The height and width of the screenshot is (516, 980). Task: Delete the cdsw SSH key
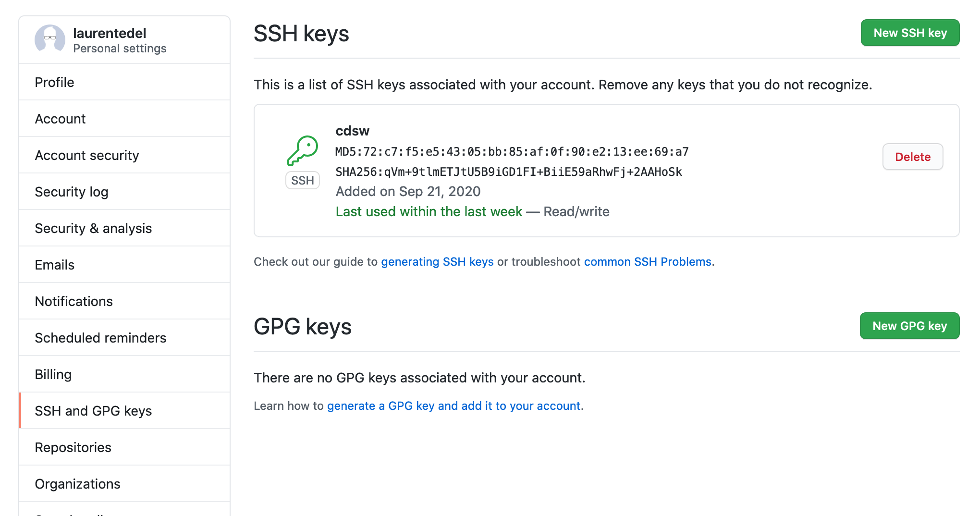(x=912, y=157)
